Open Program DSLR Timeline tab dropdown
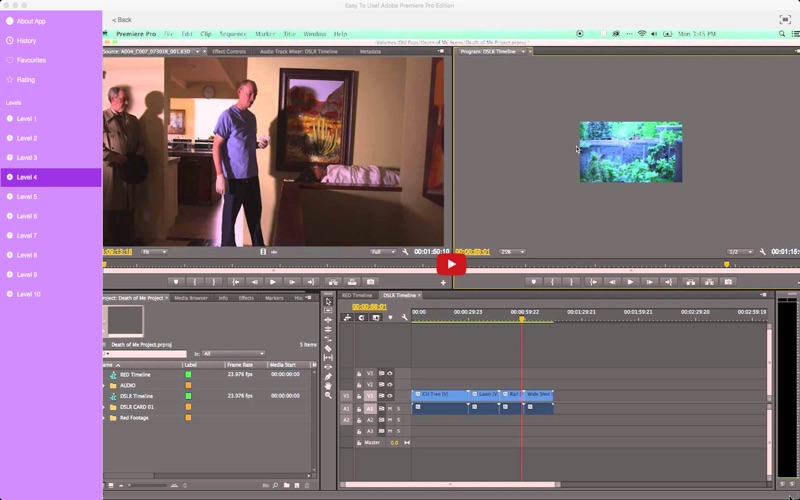The image size is (800, 500). 523,52
